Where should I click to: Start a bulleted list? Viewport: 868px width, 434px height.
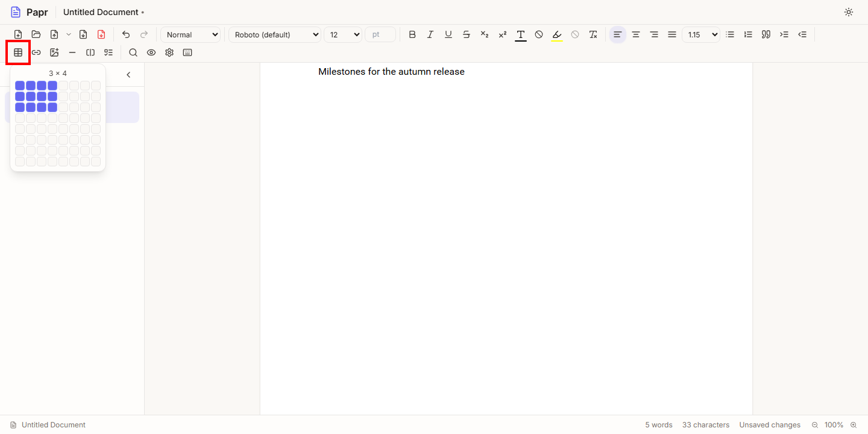[730, 34]
